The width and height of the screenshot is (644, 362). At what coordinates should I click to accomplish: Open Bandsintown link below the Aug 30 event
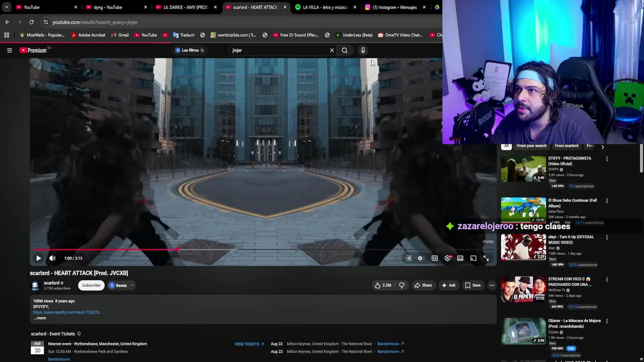click(59, 359)
